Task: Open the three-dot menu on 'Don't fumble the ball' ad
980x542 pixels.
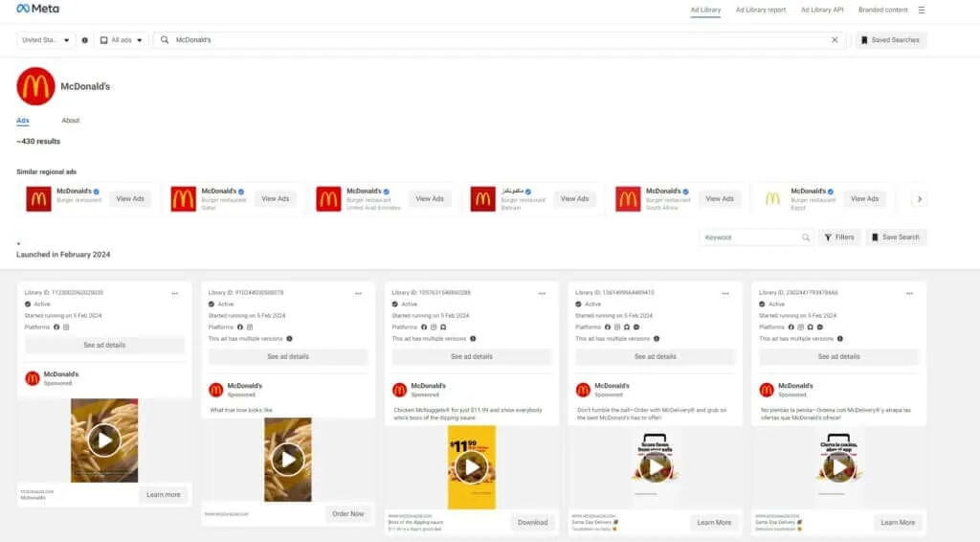Action: [725, 293]
